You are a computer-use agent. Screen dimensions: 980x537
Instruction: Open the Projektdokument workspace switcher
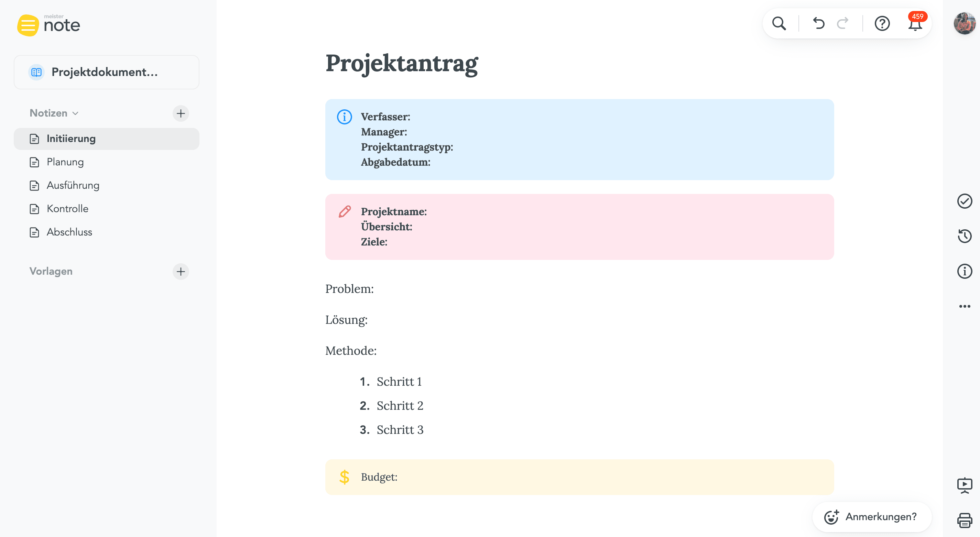coord(107,72)
